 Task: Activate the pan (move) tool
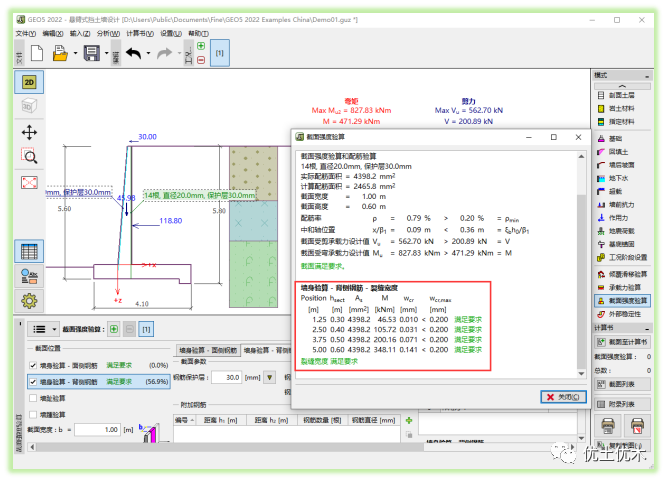tap(29, 132)
